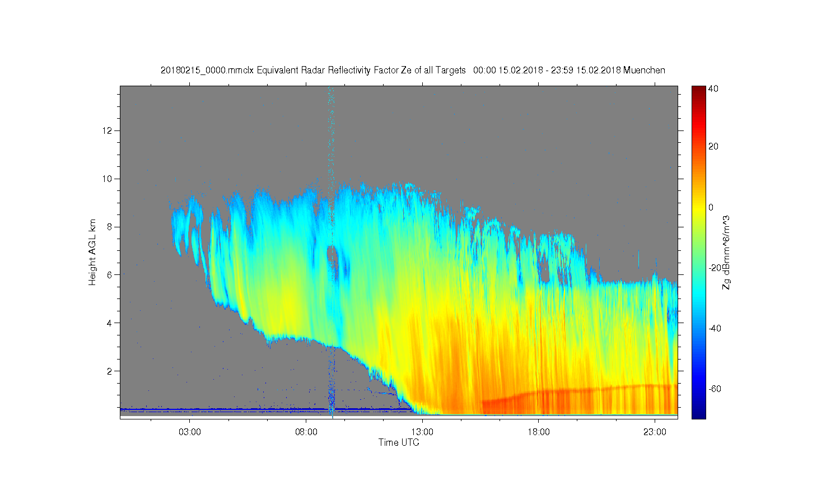Image resolution: width=840 pixels, height=504 pixels.
Task: Click the height axis tick label 10
Action: point(109,179)
